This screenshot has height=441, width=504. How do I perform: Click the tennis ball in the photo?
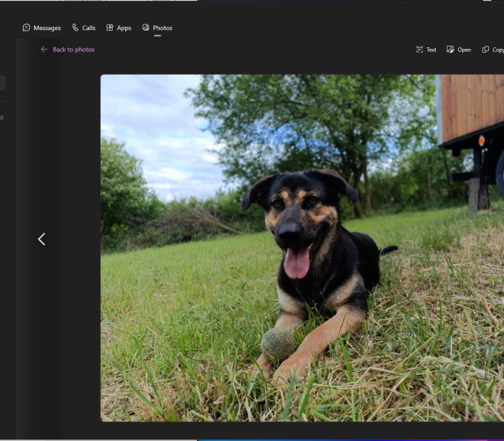[278, 344]
